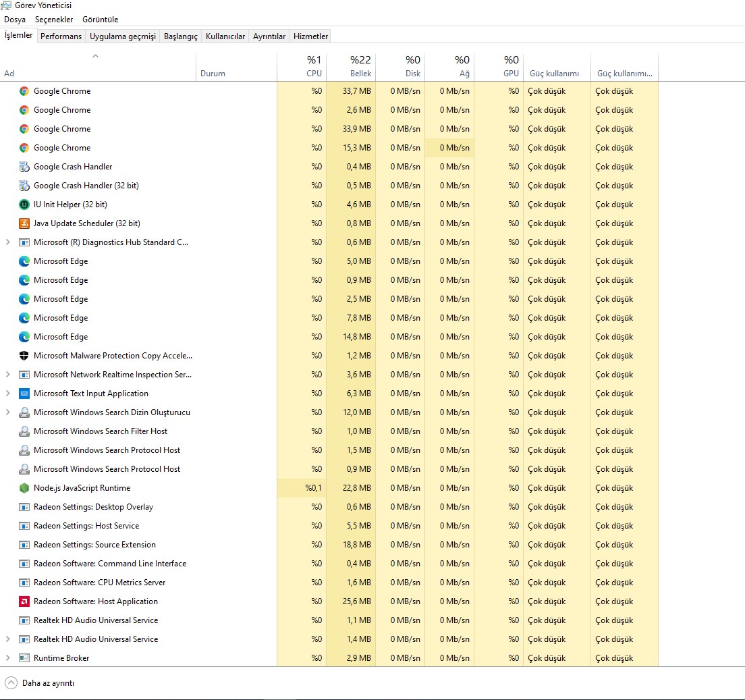
Task: Switch to the Performans tab
Action: [x=61, y=36]
